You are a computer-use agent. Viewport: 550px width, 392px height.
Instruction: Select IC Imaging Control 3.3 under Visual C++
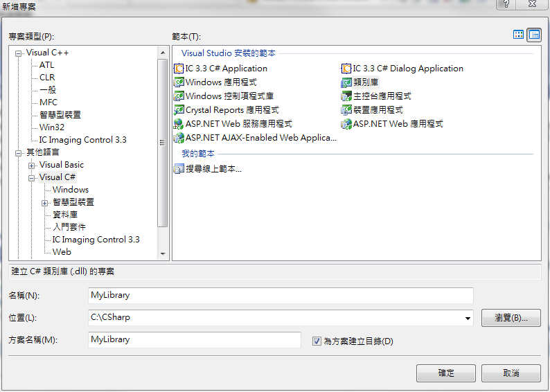[83, 139]
